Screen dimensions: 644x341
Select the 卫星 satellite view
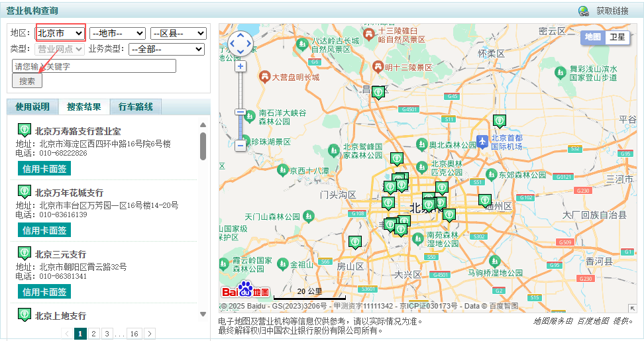[x=617, y=37]
